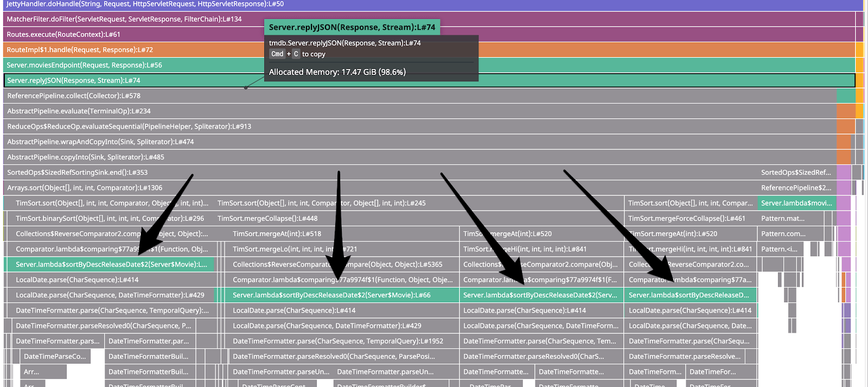Click Allocated Memory: 17.47 GiB (98.6%) text

point(337,72)
